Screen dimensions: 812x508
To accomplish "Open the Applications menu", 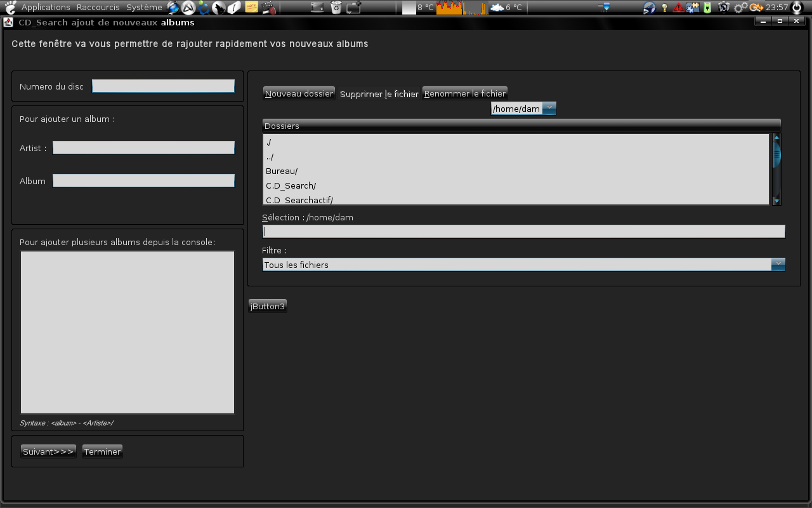I will [44, 8].
